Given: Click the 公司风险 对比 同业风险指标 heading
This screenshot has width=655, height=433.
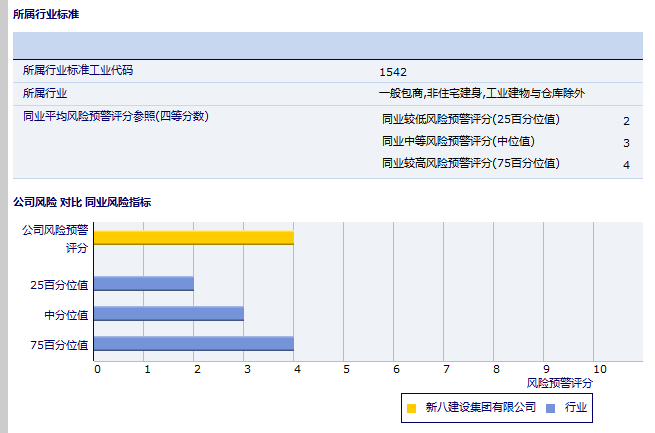Looking at the screenshot, I should click(82, 202).
